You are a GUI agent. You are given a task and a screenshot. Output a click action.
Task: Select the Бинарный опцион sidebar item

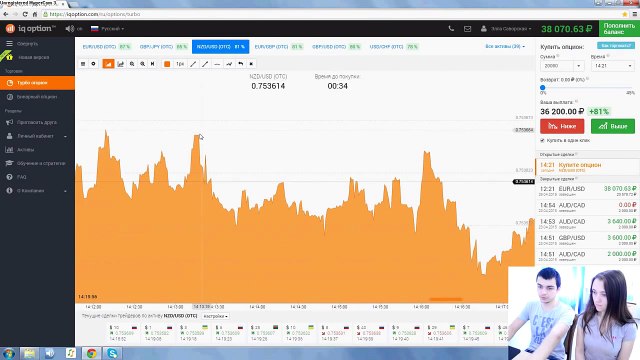37,97
